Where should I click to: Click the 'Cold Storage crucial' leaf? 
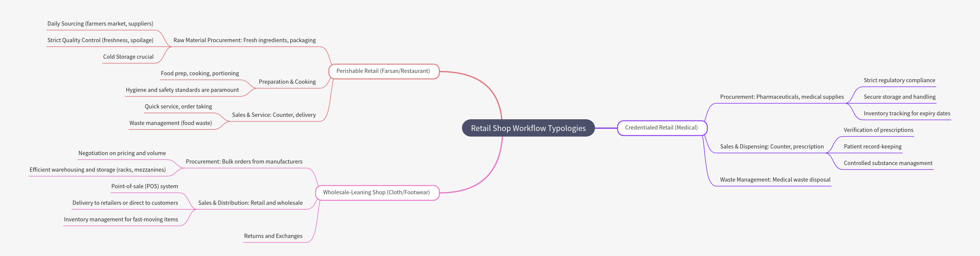pos(128,57)
